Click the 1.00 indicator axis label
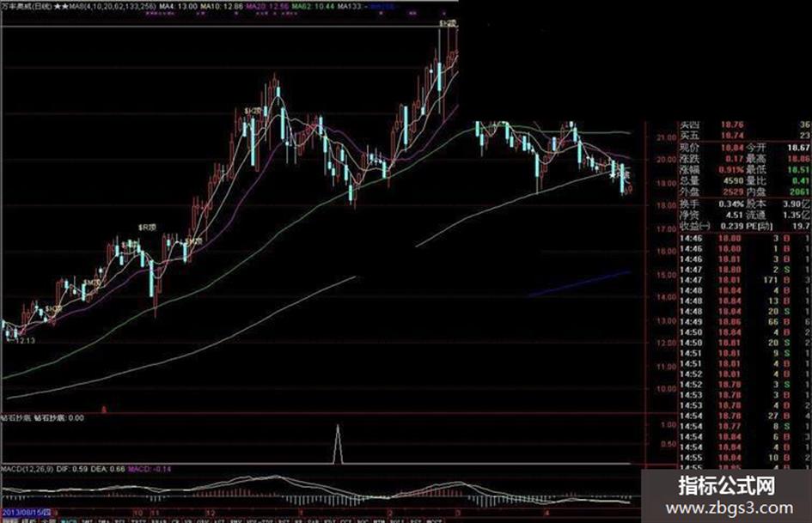Viewport: 812px width, 523px height. click(x=669, y=424)
